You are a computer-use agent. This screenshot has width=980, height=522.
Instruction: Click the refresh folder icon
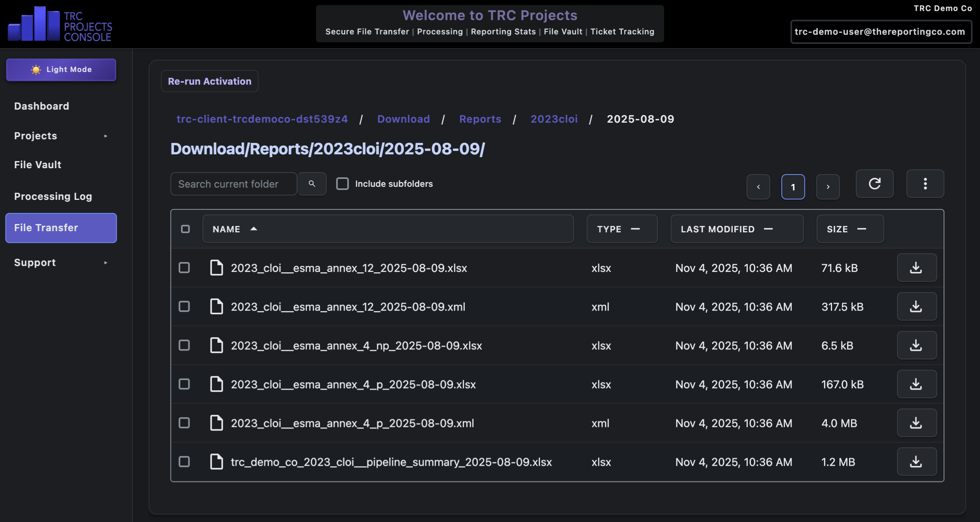[874, 184]
